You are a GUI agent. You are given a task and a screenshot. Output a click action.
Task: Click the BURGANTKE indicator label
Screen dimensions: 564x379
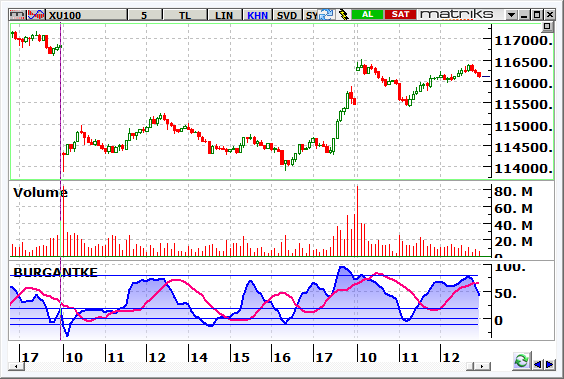tap(55, 272)
